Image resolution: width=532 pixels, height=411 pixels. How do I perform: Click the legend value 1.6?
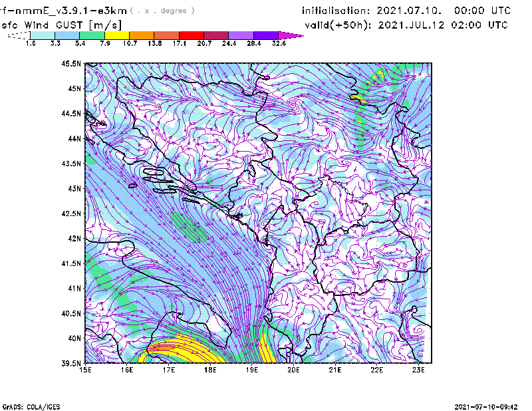[31, 43]
